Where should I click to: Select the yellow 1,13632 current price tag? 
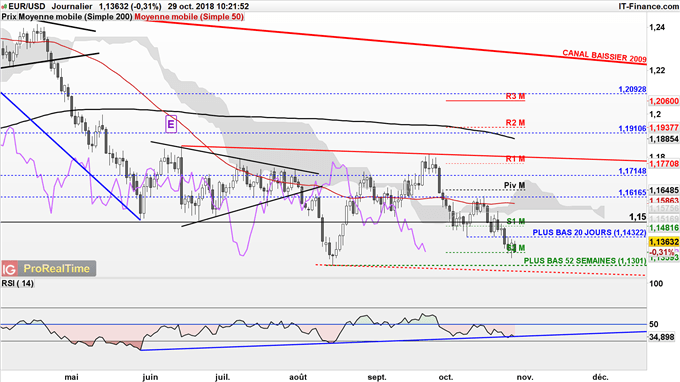pyautogui.click(x=664, y=242)
